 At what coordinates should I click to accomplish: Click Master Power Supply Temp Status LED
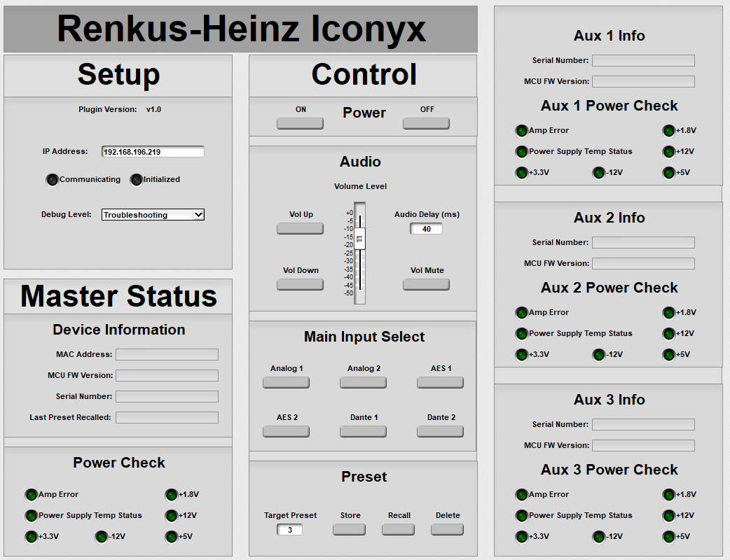point(31,516)
